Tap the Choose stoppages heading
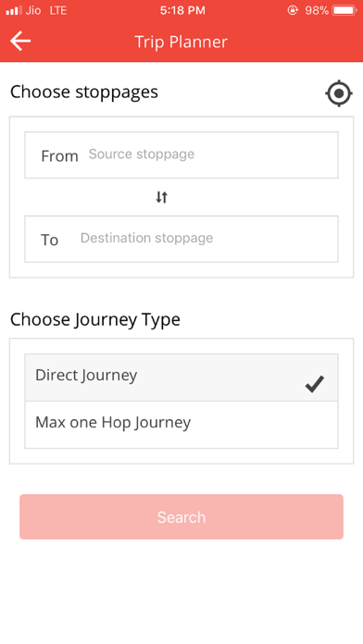 [x=84, y=92]
